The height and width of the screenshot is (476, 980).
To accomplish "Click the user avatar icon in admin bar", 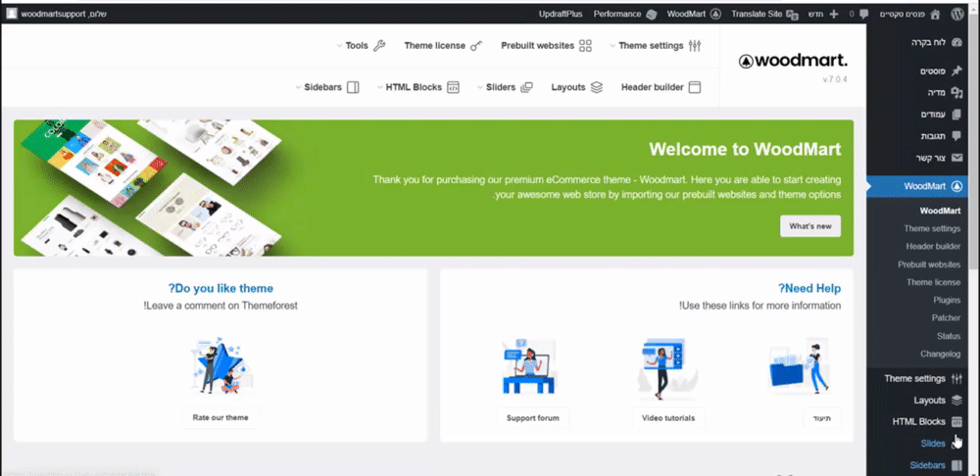I will [11, 14].
